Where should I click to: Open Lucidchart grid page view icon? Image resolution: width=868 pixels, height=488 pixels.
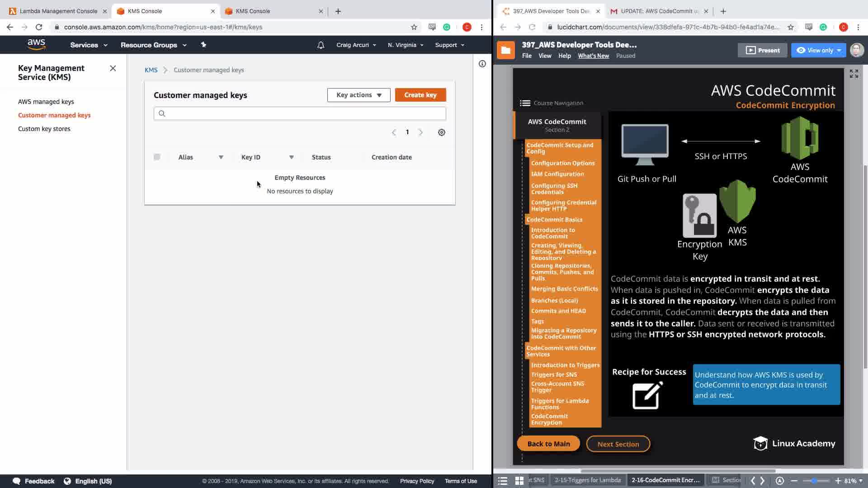point(519,480)
